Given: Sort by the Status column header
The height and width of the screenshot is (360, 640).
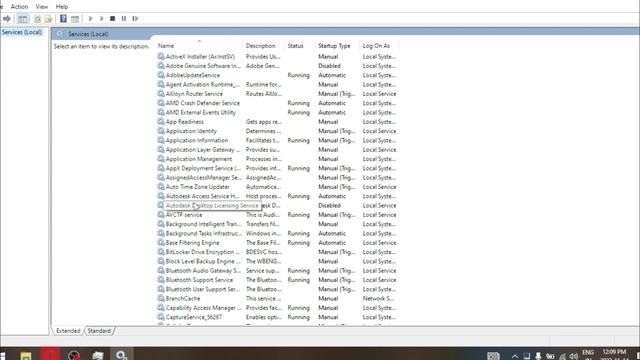Looking at the screenshot, I should (296, 46).
